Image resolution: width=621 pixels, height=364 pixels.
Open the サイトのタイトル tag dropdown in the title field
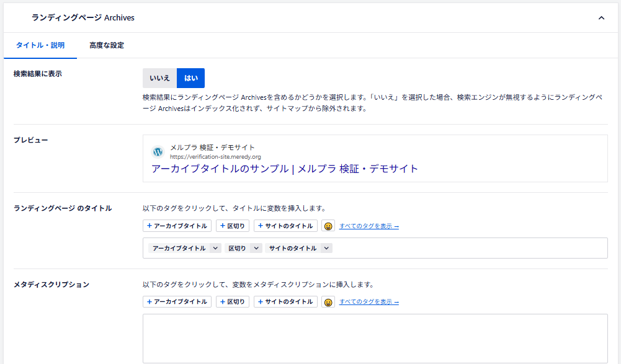coord(326,248)
